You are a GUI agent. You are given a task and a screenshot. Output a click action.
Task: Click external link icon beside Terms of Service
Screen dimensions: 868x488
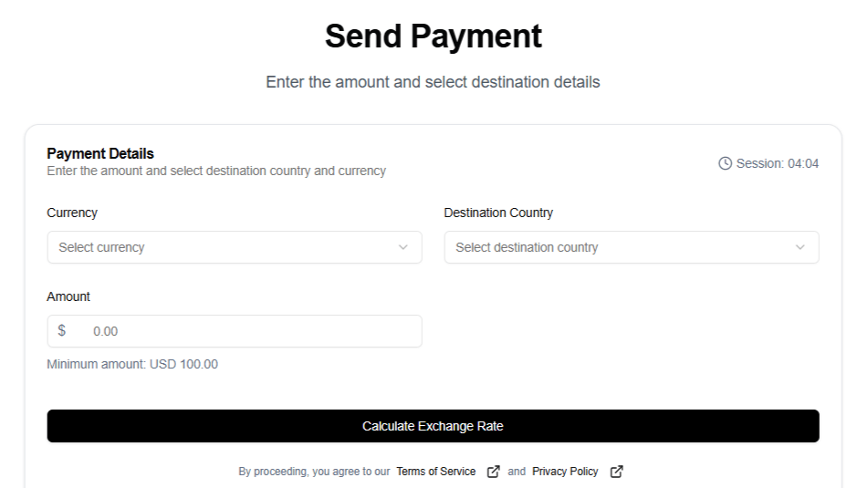[x=493, y=472]
